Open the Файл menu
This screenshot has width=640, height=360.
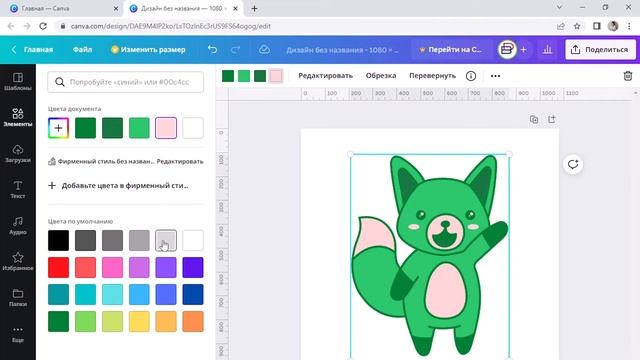click(x=82, y=49)
